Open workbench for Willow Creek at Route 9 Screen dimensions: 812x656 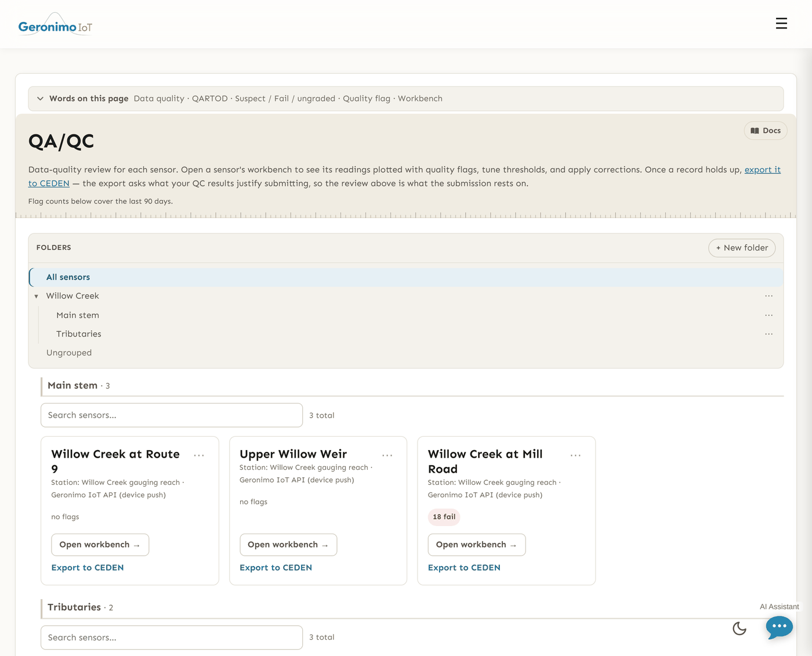(100, 545)
